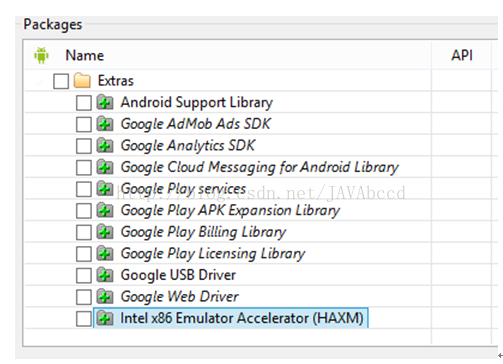Click the Android robot icon in header
Viewport: 503px width, 364px height.
pyautogui.click(x=41, y=55)
